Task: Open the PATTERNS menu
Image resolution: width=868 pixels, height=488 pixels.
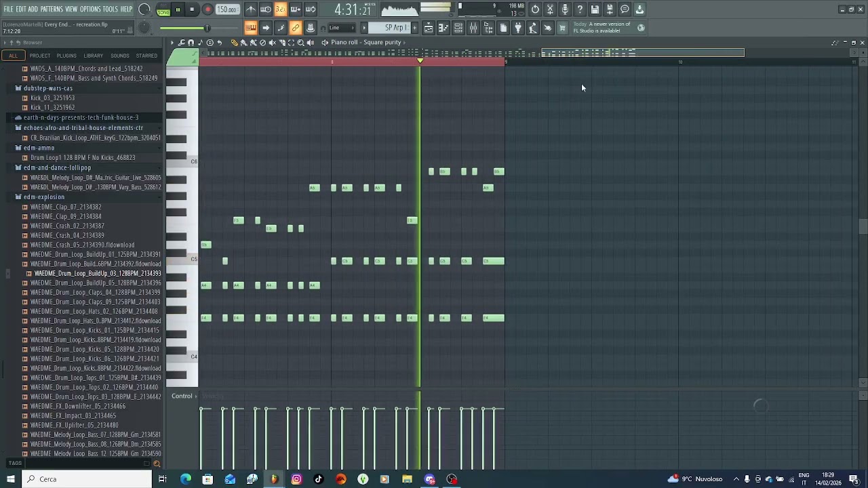Action: tap(52, 9)
